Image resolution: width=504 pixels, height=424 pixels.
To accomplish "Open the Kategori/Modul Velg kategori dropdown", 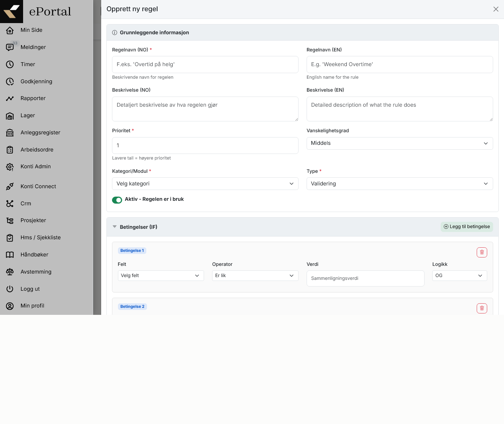I will pos(205,184).
